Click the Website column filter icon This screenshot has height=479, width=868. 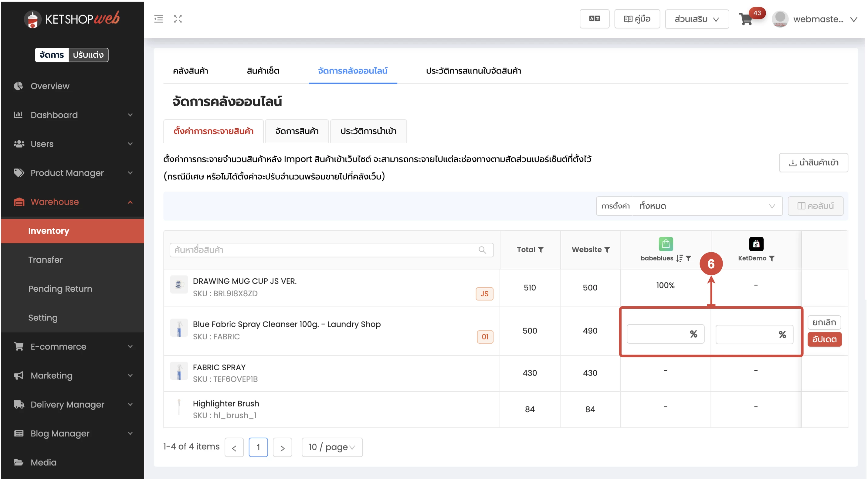[607, 250]
